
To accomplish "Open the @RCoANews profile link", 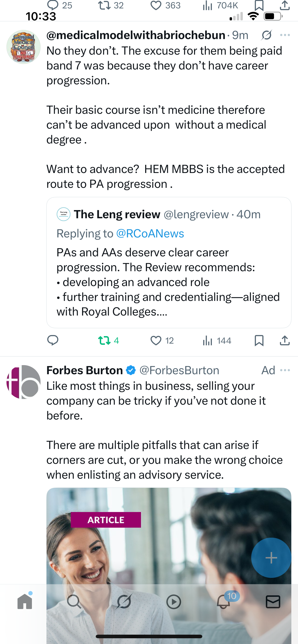I will click(150, 234).
